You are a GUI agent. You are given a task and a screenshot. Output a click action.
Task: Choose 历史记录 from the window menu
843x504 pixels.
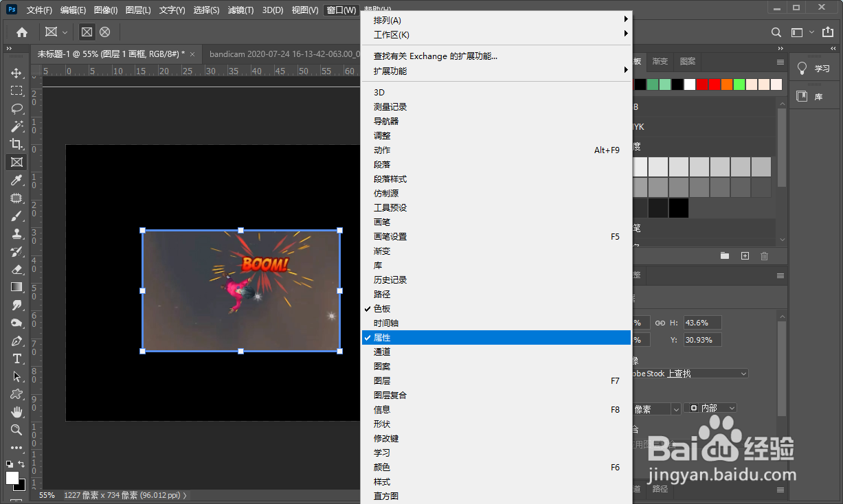click(495, 280)
